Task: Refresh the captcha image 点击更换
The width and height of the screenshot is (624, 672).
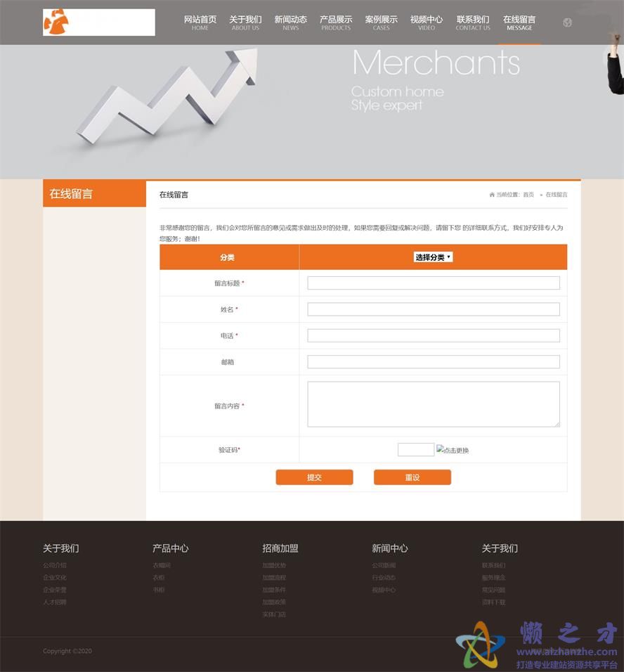Action: pyautogui.click(x=452, y=450)
